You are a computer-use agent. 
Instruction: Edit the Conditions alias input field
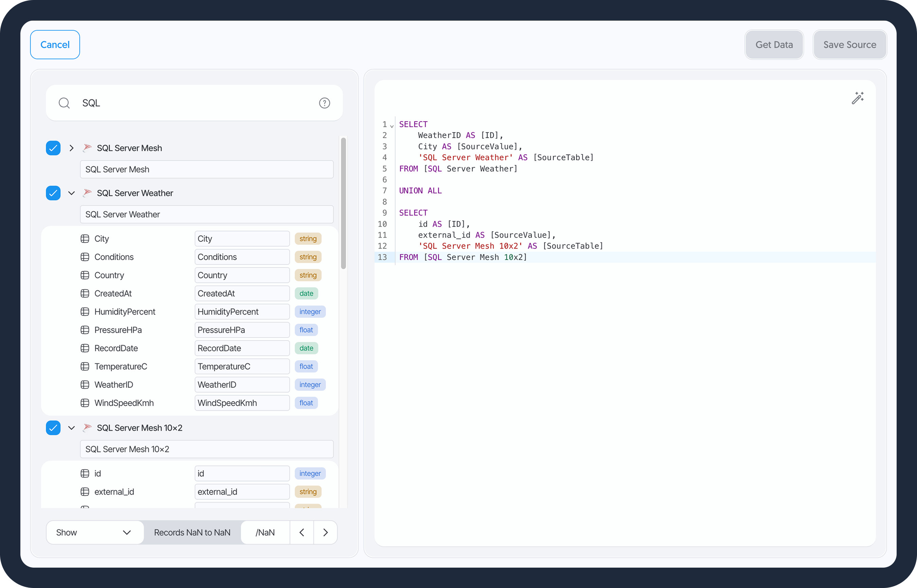(x=242, y=257)
